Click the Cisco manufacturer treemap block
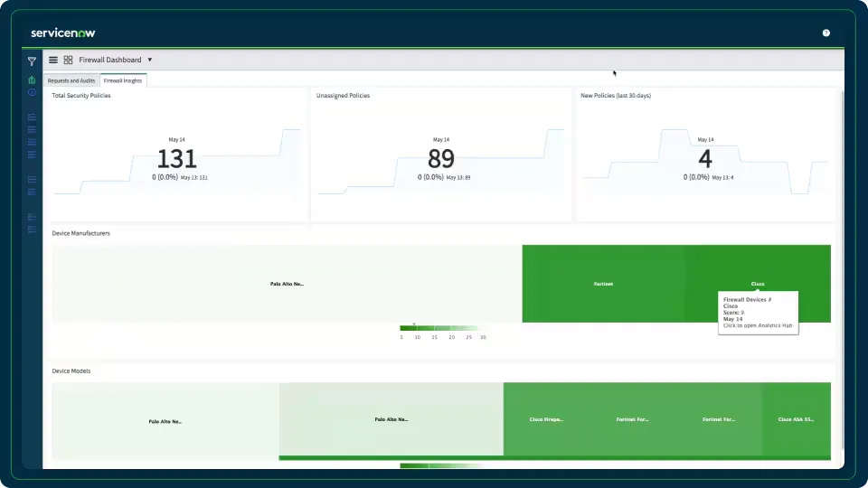This screenshot has width=868, height=488. pos(758,267)
